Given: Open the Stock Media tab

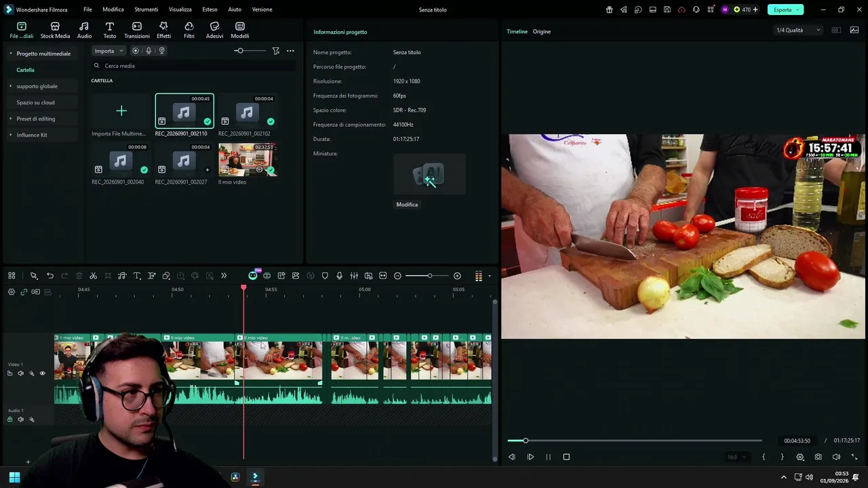Looking at the screenshot, I should point(55,30).
